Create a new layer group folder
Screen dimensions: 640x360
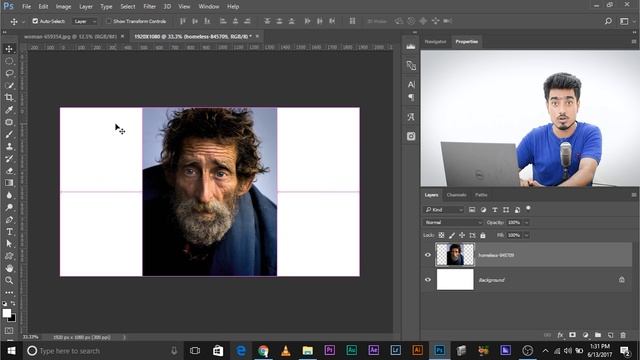[x=598, y=335]
